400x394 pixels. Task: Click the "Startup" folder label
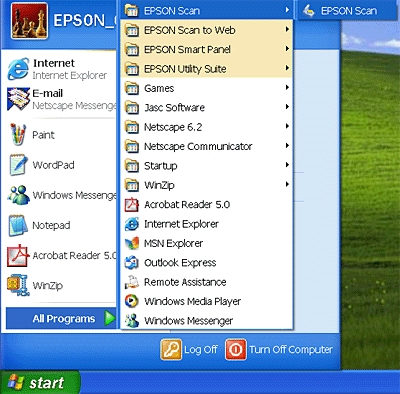coord(161,166)
